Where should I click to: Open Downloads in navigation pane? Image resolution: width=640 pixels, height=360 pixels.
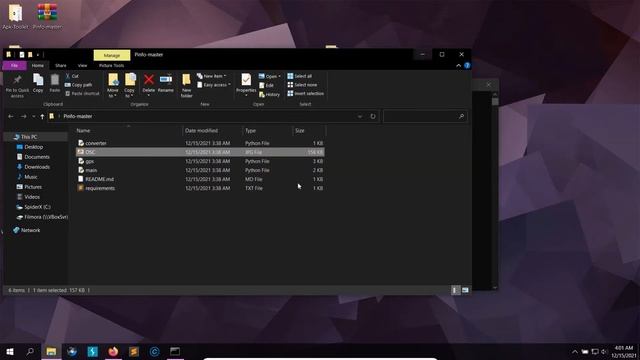37,167
